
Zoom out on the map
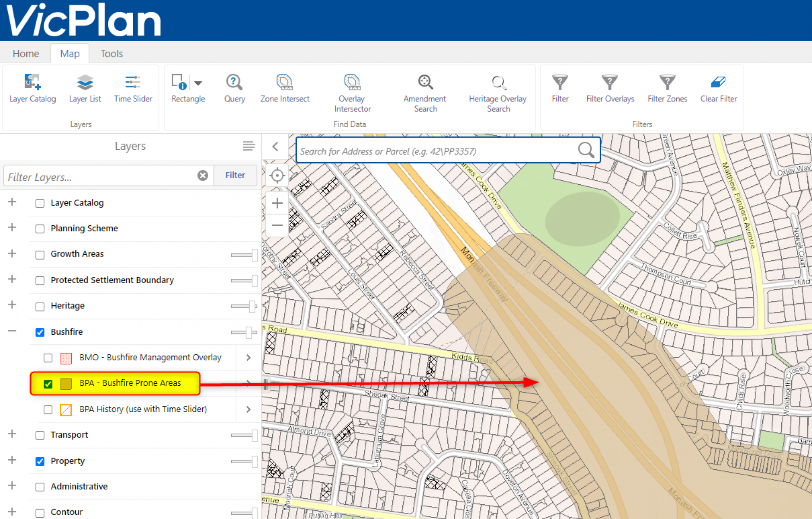[x=277, y=225]
